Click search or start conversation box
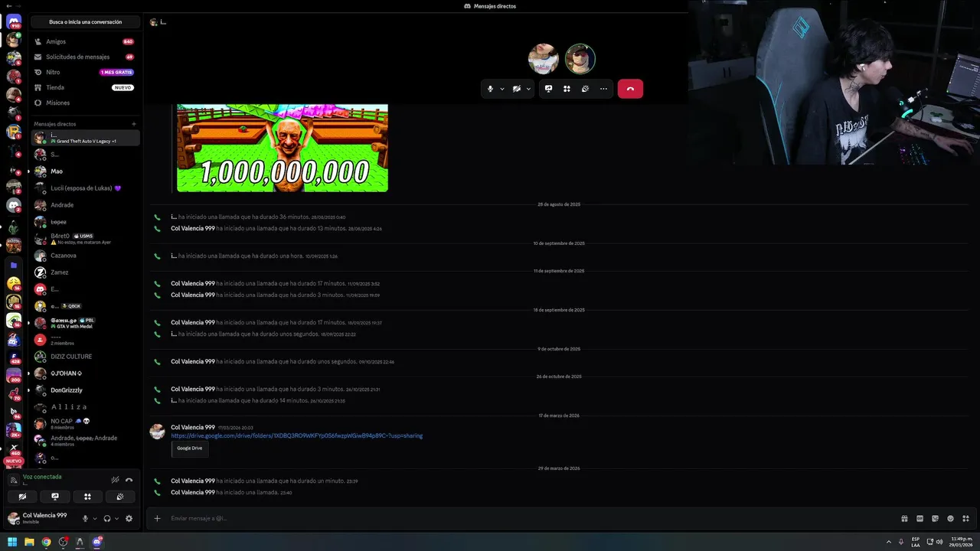The height and width of the screenshot is (551, 980). pyautogui.click(x=85, y=22)
